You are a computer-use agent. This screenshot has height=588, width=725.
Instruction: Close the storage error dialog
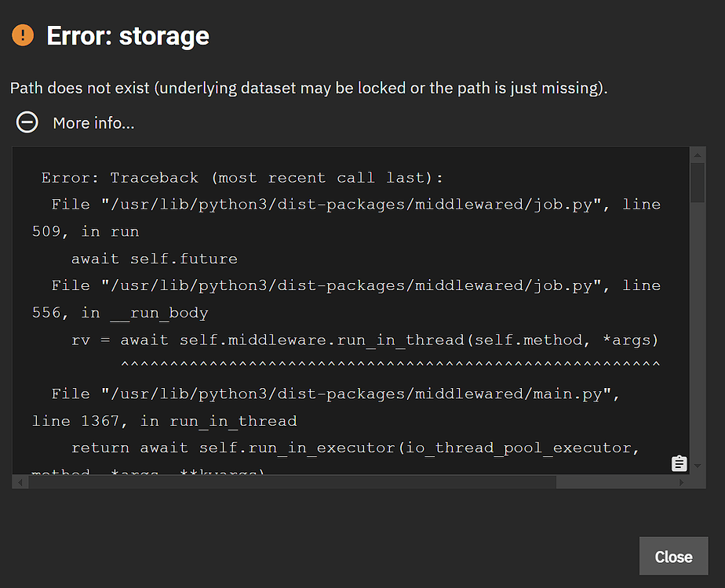click(673, 556)
